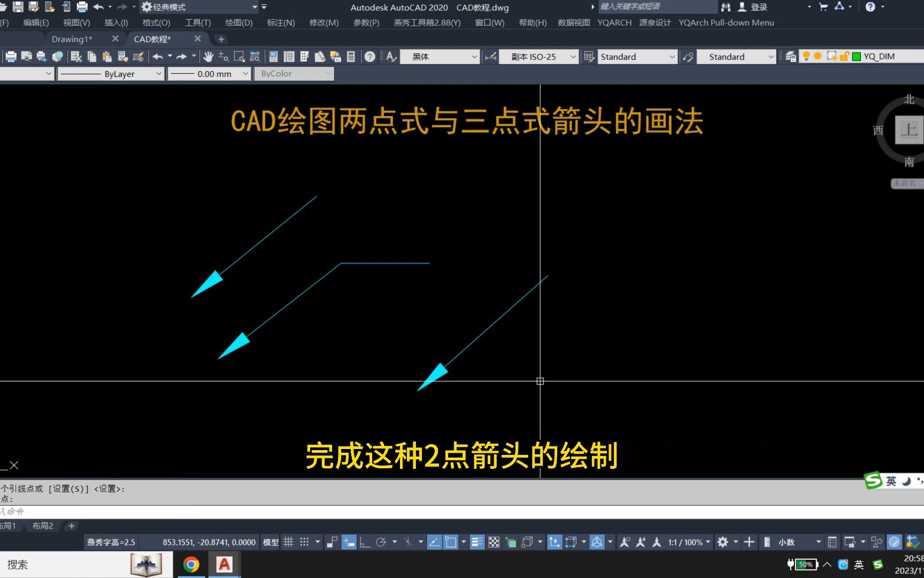
Task: Open the 副本 ISO-25 dimension style dropdown
Action: [538, 57]
